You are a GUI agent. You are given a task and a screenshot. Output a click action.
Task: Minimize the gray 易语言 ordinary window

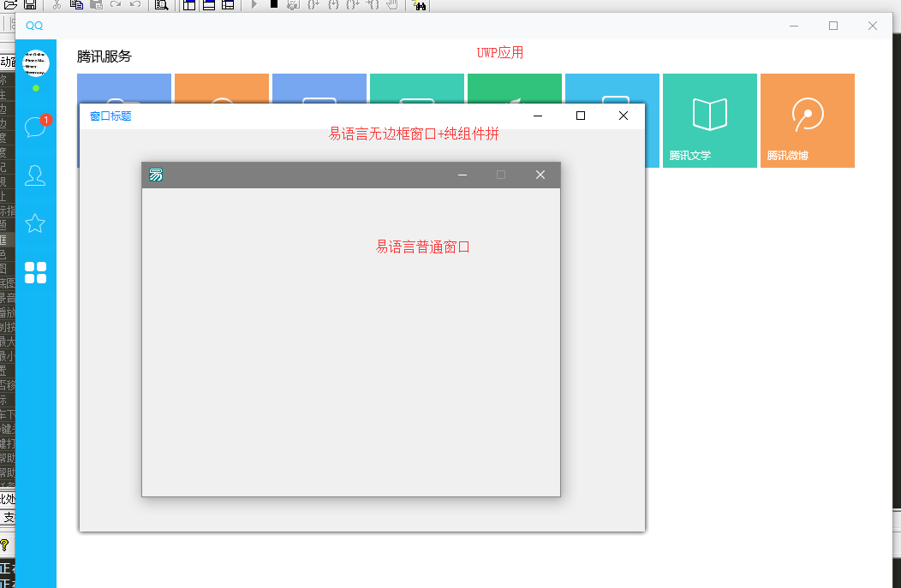tap(462, 175)
